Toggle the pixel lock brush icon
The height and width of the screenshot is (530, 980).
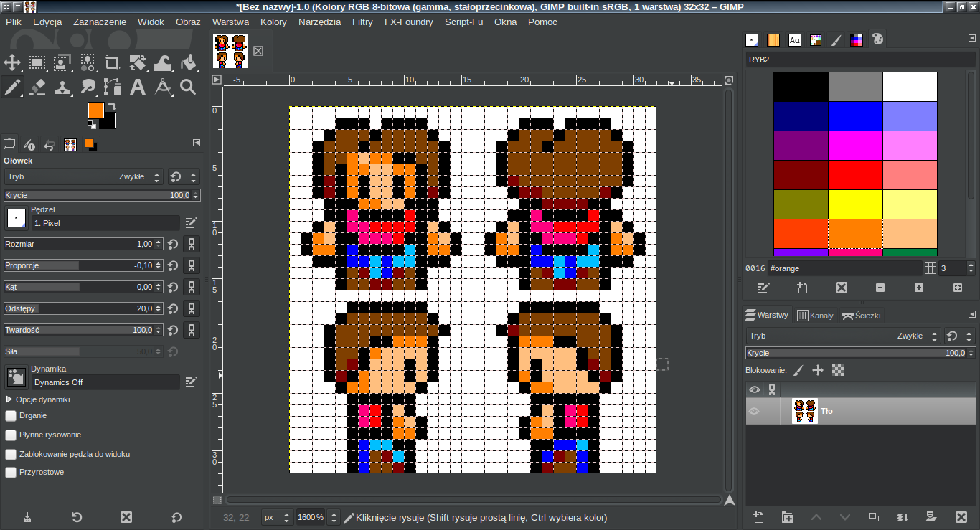point(798,371)
